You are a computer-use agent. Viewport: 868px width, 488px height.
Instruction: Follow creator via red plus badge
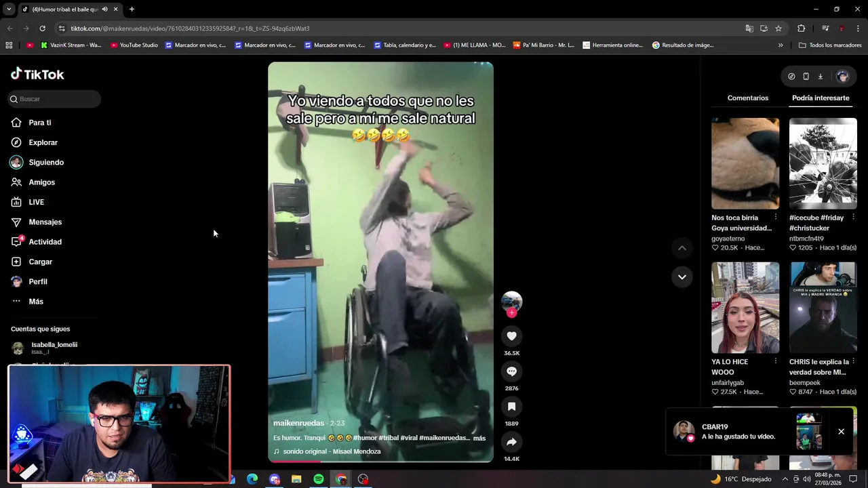click(511, 312)
